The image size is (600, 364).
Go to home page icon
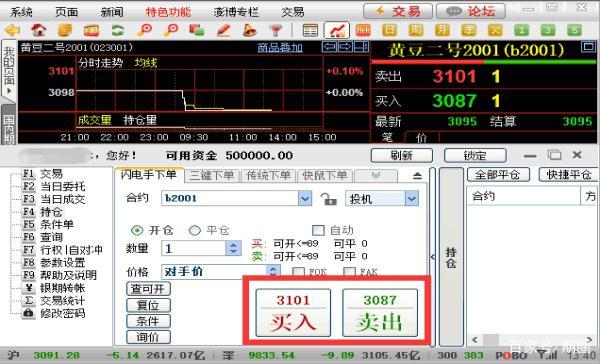(x=39, y=30)
